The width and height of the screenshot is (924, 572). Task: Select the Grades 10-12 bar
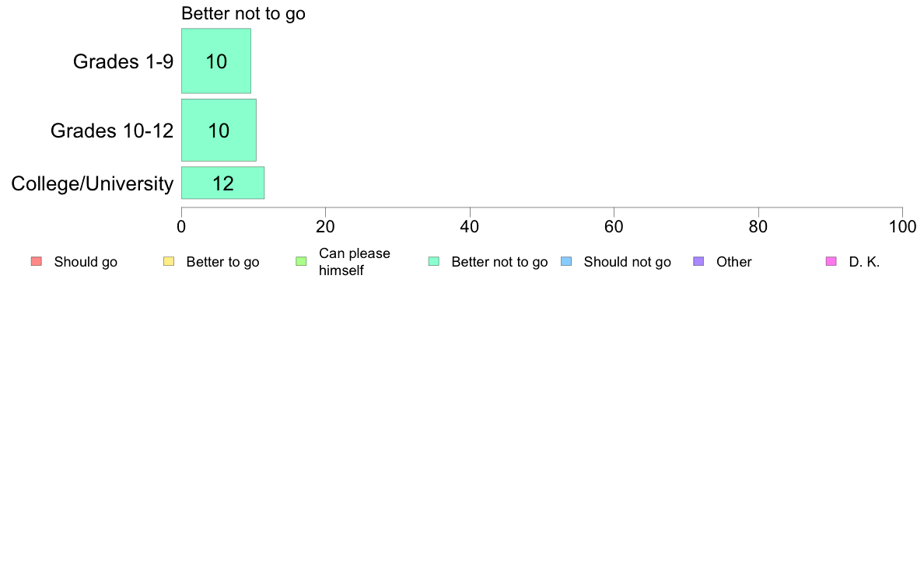point(219,131)
